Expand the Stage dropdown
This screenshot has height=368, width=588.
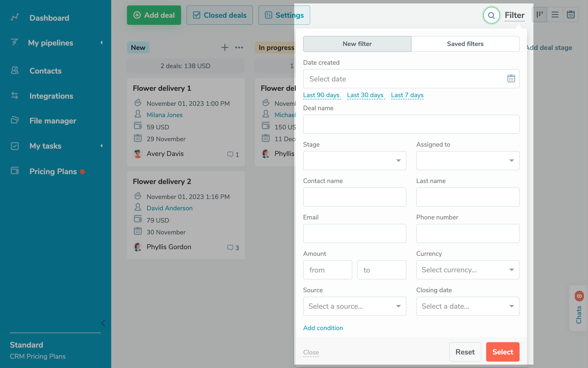(x=355, y=161)
